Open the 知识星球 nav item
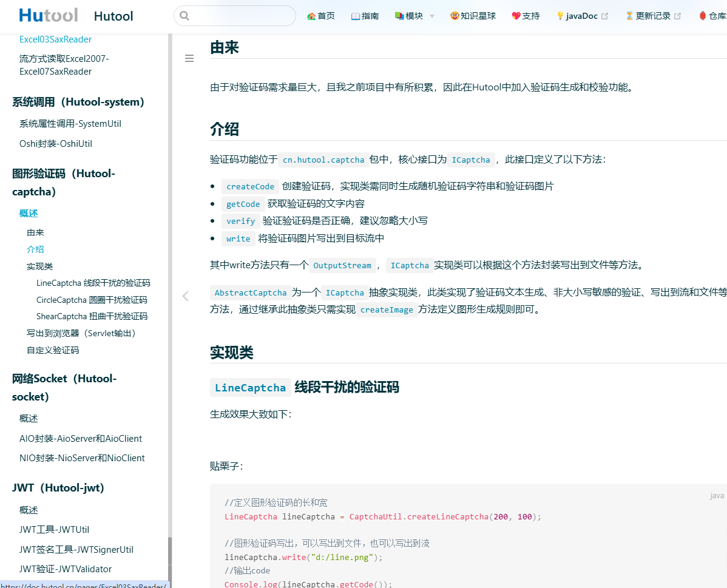 point(473,16)
